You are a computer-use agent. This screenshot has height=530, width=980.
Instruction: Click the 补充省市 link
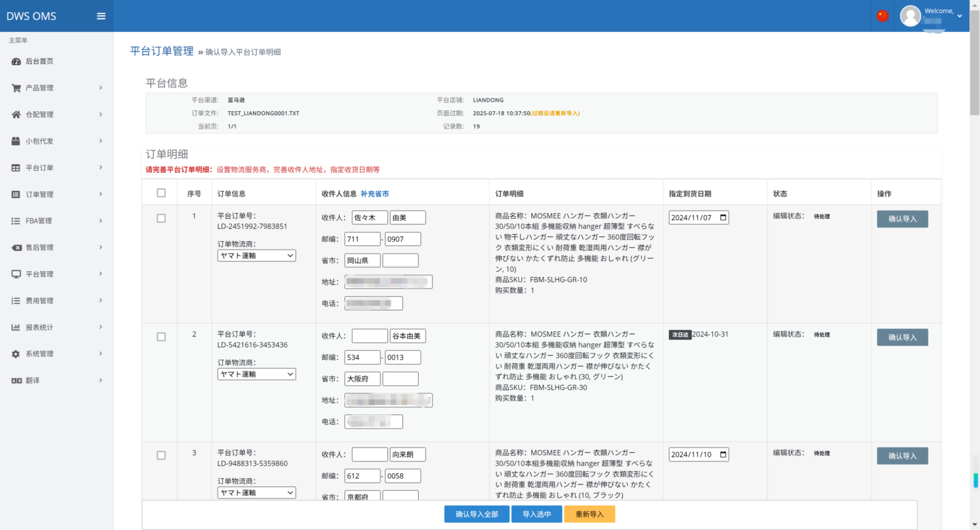point(375,193)
